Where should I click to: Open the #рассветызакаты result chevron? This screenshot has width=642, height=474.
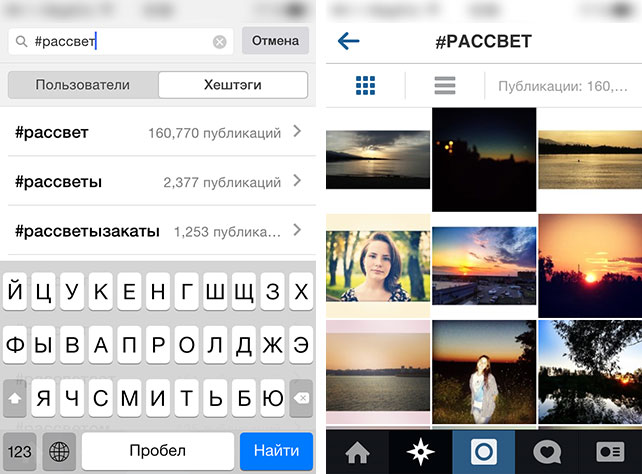tap(298, 230)
